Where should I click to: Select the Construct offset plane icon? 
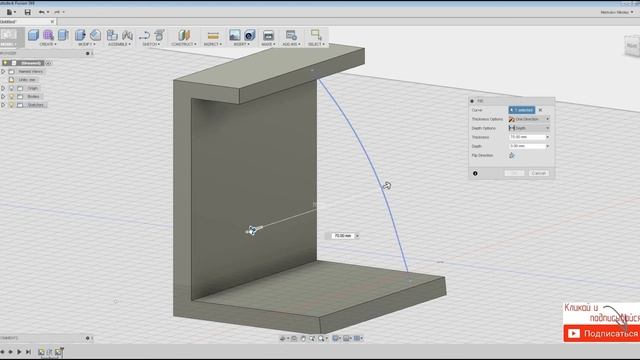[x=184, y=35]
